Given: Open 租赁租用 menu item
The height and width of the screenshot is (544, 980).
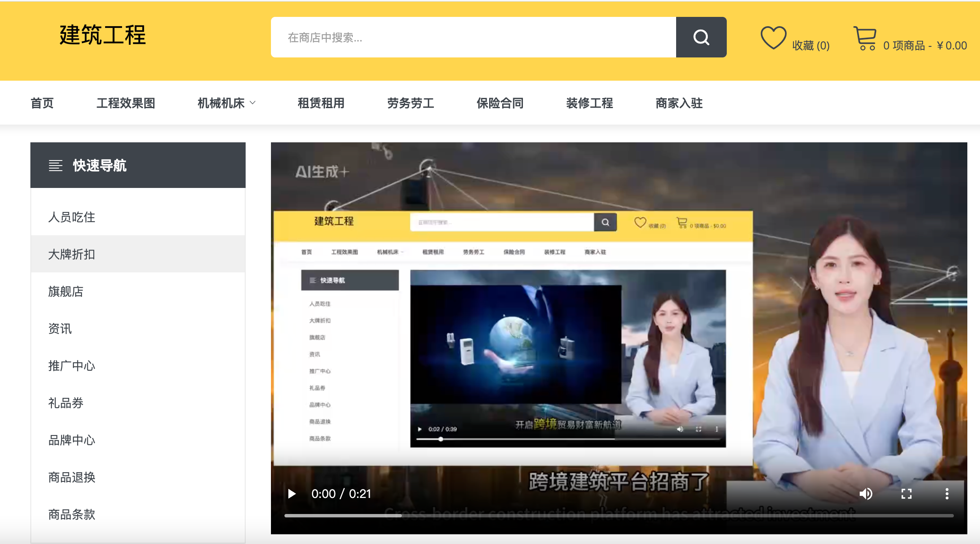Looking at the screenshot, I should click(321, 103).
